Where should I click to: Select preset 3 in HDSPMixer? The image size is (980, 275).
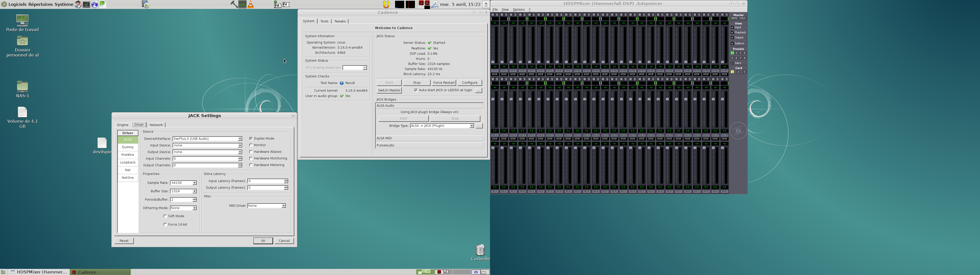coord(740,53)
